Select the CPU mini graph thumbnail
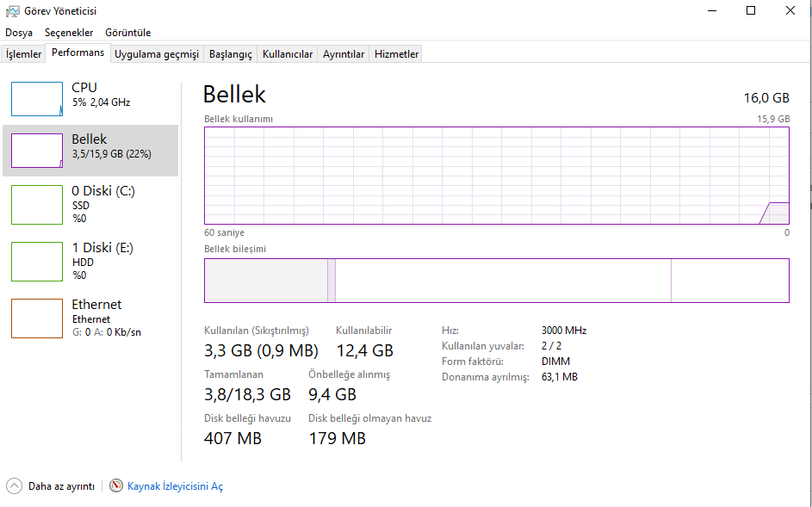Viewport: 812px width, 507px height. [x=37, y=99]
